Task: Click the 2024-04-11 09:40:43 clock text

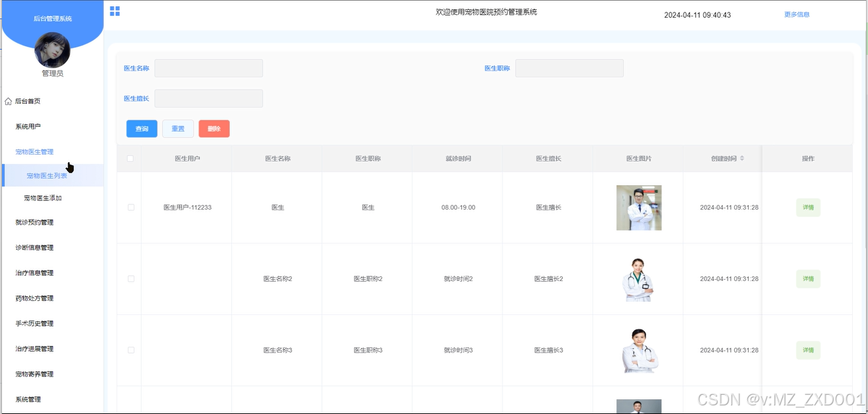Action: click(697, 15)
